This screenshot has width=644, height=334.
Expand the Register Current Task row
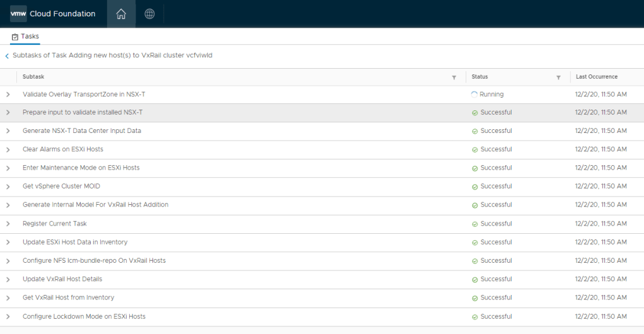click(8, 224)
